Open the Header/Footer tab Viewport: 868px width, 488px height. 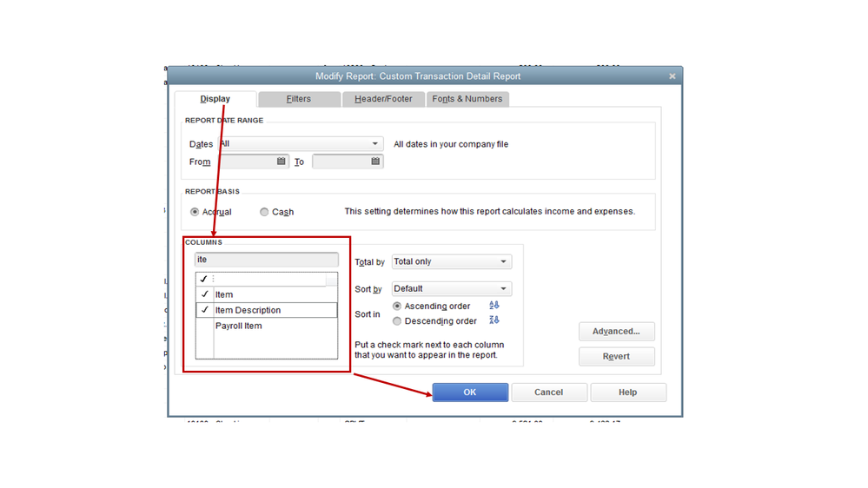[383, 99]
